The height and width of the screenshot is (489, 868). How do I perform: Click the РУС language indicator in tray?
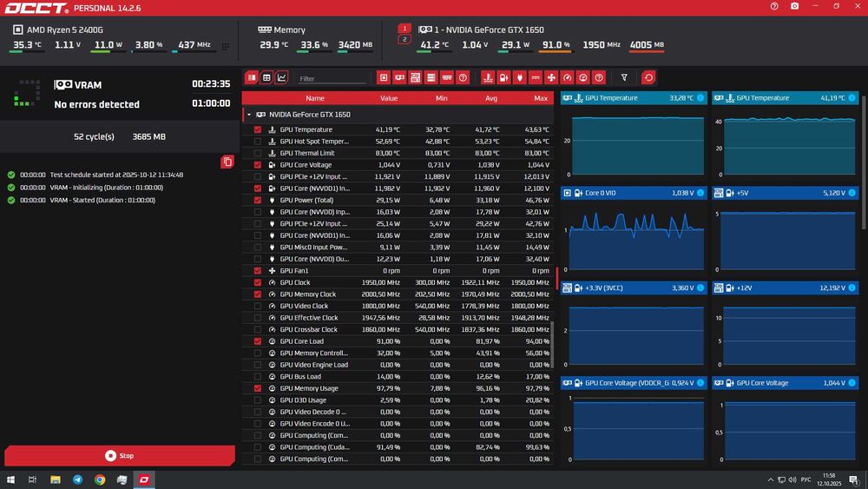pos(806,479)
